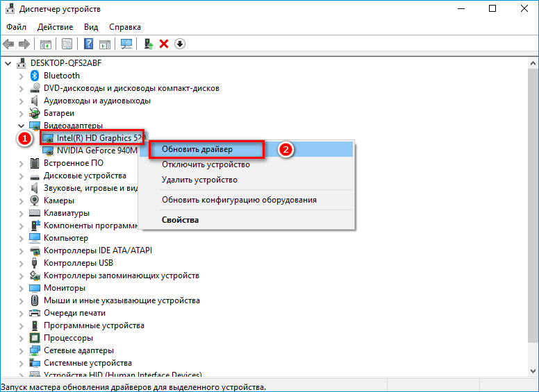
Task: Click the scan for hardware changes icon
Action: 126,44
